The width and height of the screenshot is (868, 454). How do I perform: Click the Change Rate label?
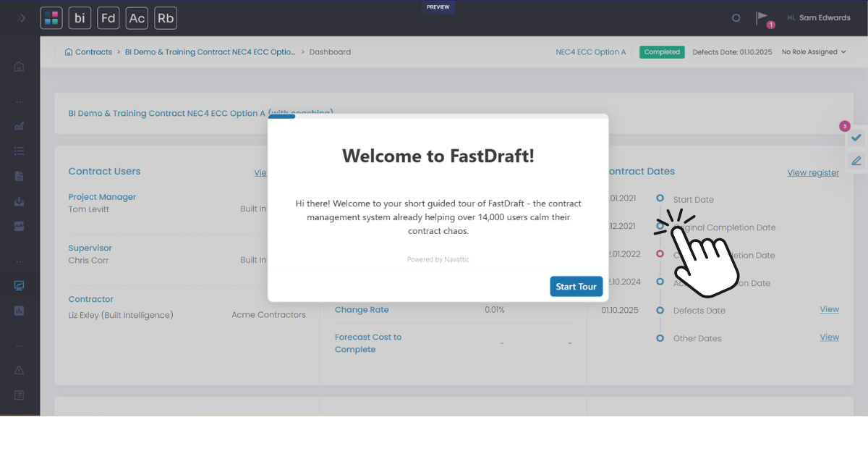pyautogui.click(x=362, y=310)
